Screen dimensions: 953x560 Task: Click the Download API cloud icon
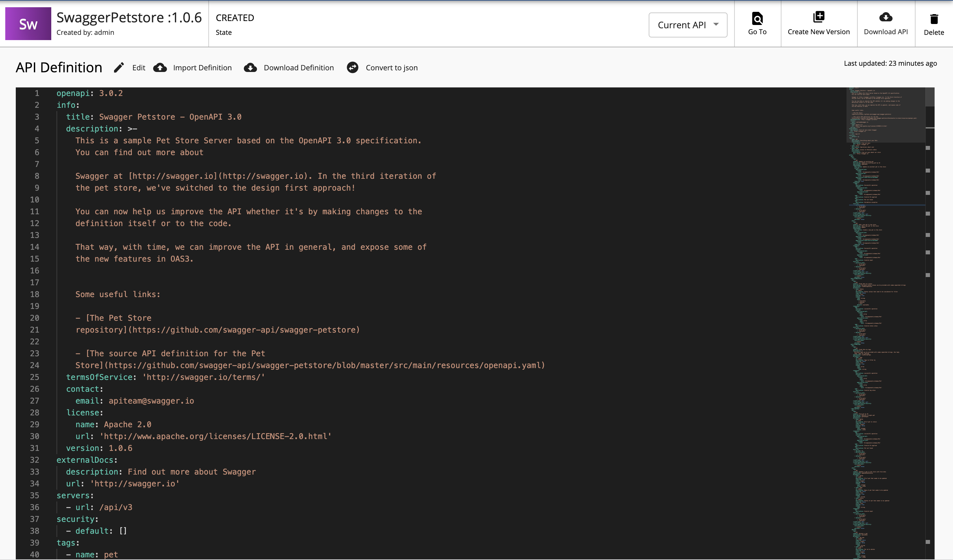click(x=886, y=17)
